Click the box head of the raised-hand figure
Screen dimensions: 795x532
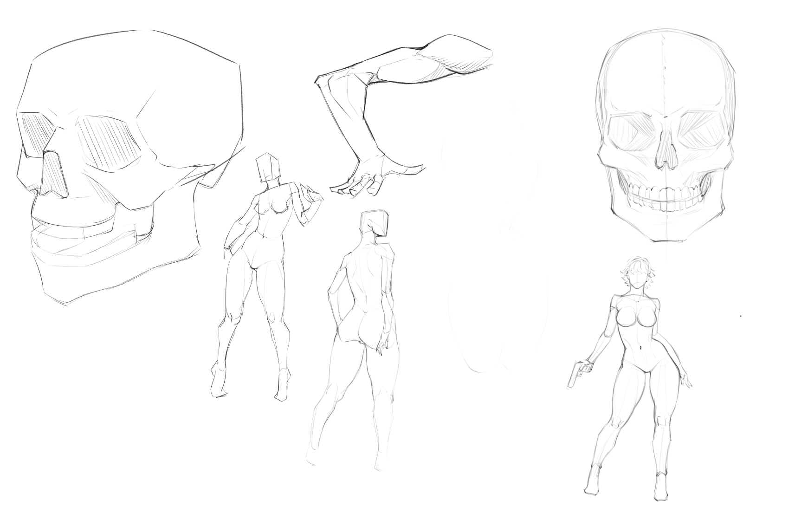pyautogui.click(x=269, y=168)
